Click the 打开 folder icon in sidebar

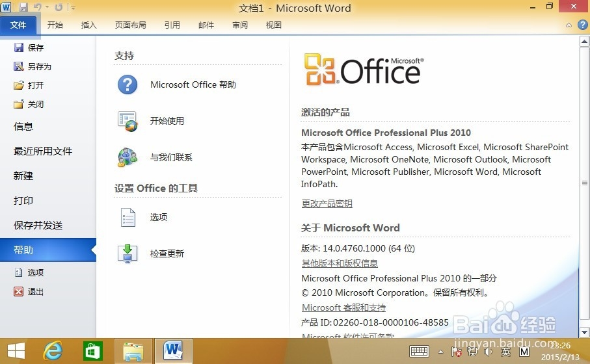pyautogui.click(x=18, y=85)
